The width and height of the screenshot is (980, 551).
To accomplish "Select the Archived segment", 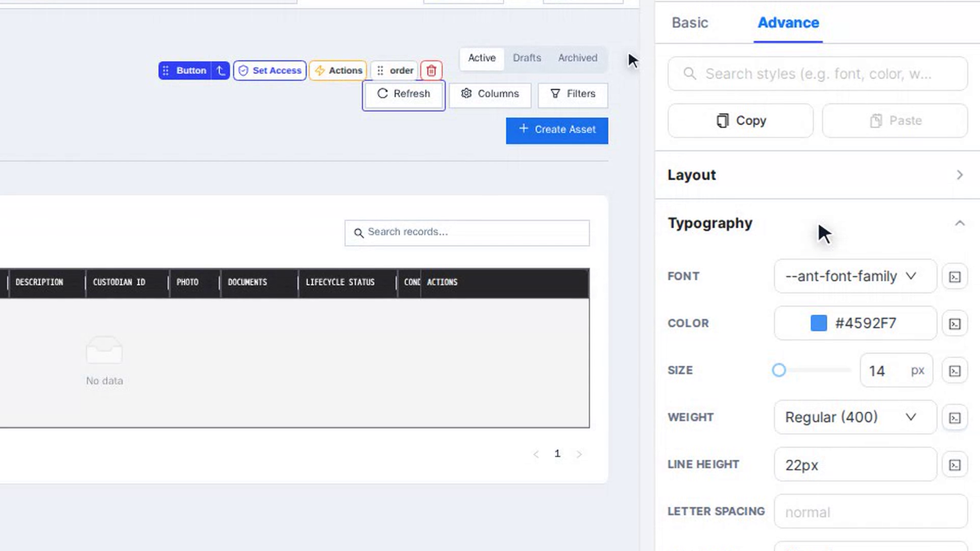I will (577, 58).
